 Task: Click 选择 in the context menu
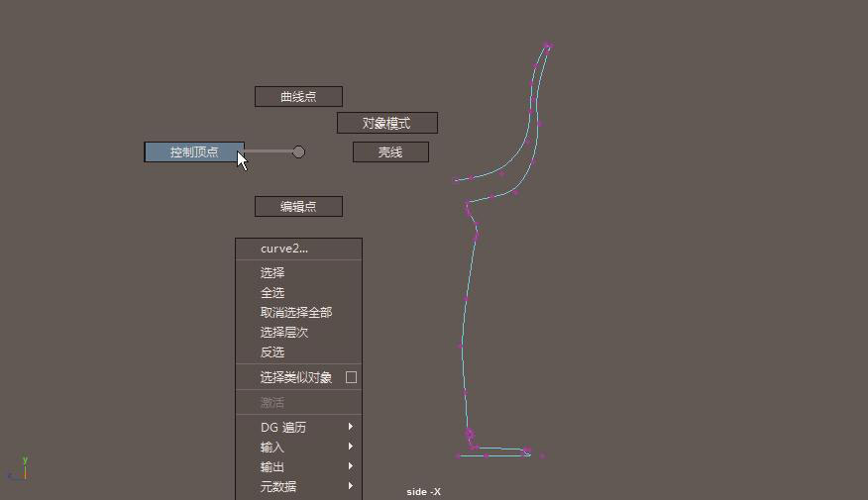click(299, 272)
